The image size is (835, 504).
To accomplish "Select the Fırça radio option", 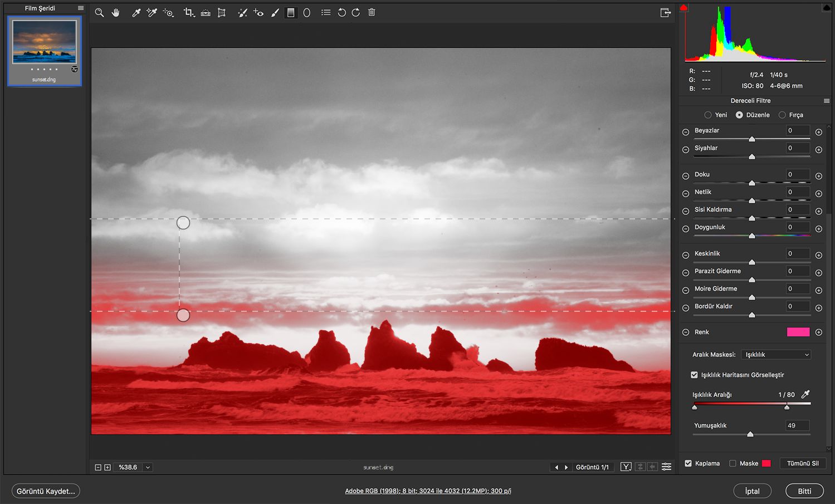I will click(782, 115).
